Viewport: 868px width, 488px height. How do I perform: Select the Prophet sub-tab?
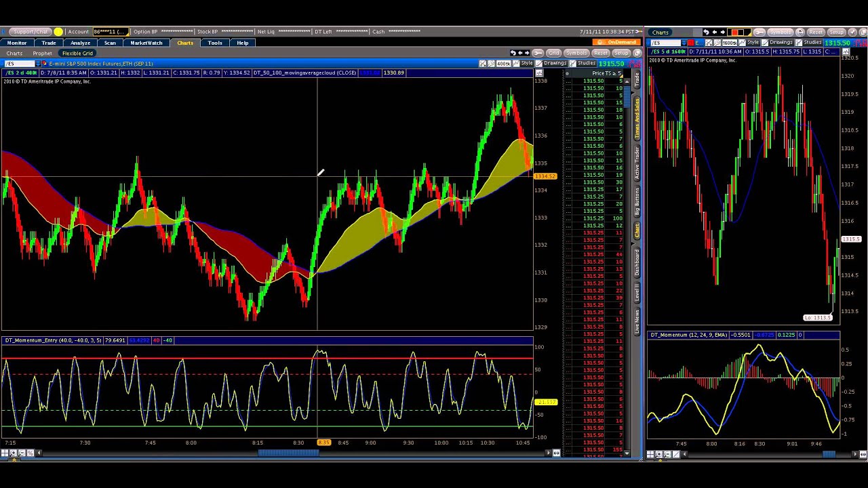(42, 53)
